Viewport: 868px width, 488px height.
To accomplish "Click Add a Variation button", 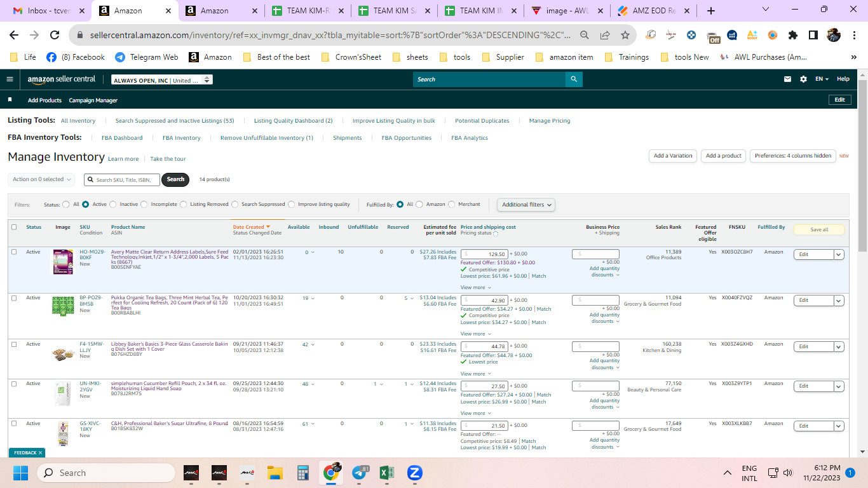I will point(673,156).
